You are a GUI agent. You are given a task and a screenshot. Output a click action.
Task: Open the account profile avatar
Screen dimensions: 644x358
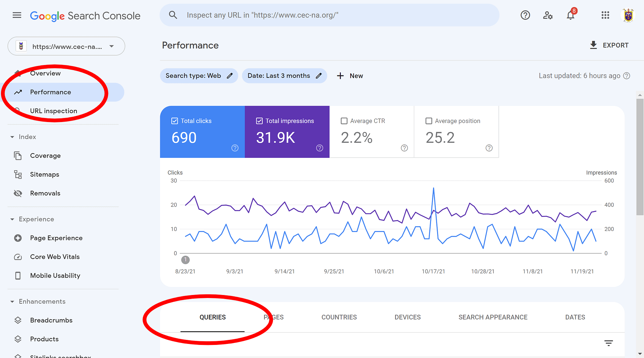[628, 15]
